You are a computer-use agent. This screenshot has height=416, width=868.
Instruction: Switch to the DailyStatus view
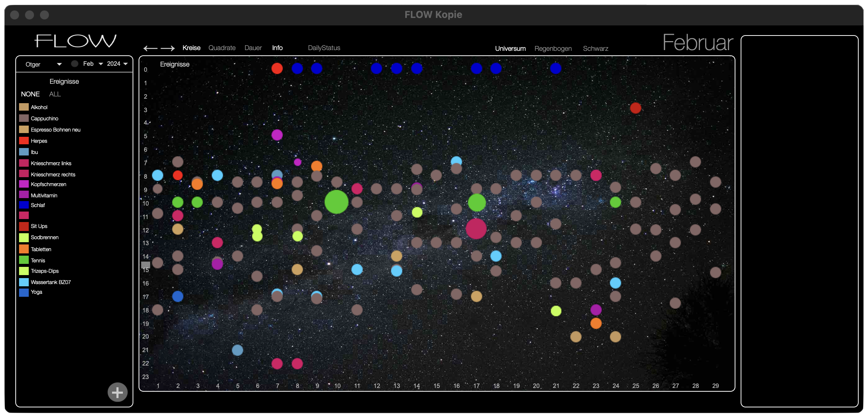[324, 48]
